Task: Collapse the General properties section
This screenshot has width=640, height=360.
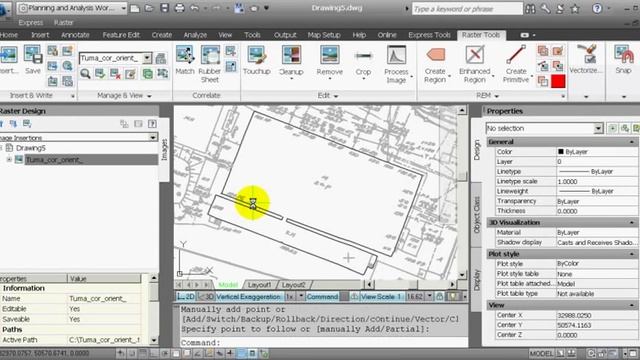Action: (x=632, y=142)
